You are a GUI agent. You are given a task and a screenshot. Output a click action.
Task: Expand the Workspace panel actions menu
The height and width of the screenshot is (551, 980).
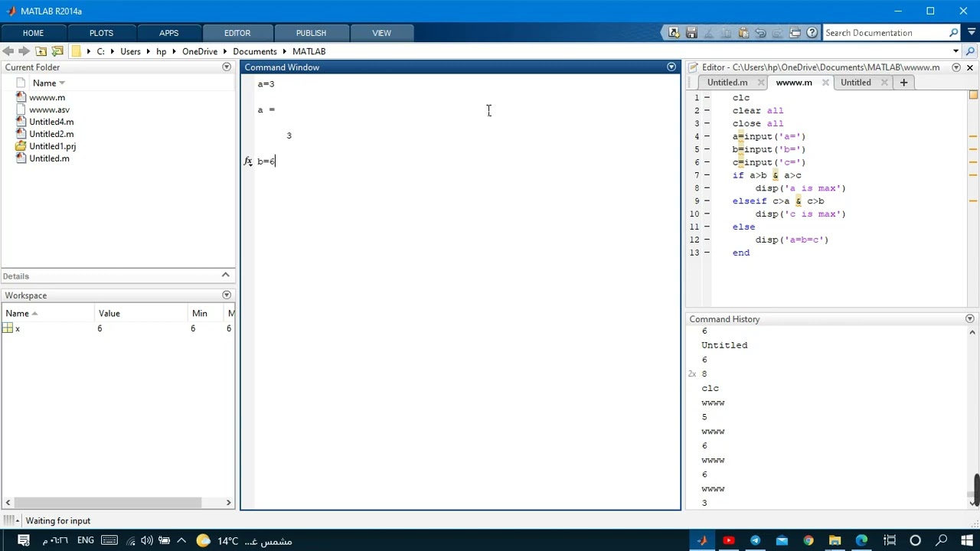tap(227, 295)
